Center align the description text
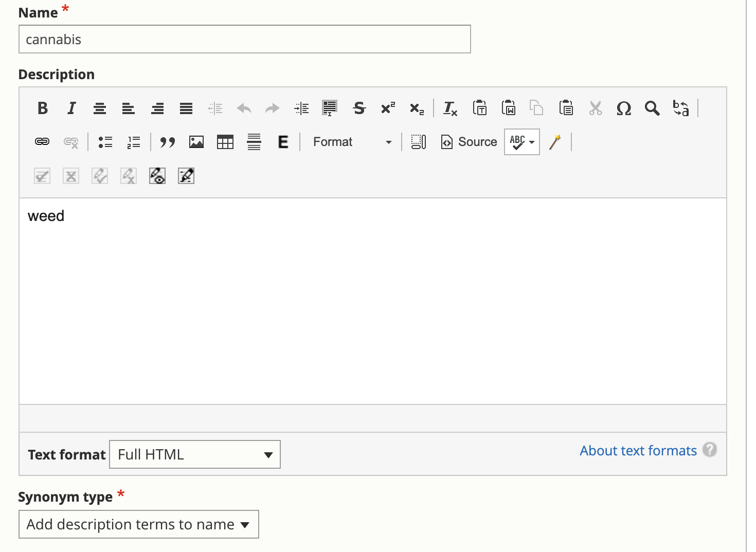 click(x=100, y=108)
